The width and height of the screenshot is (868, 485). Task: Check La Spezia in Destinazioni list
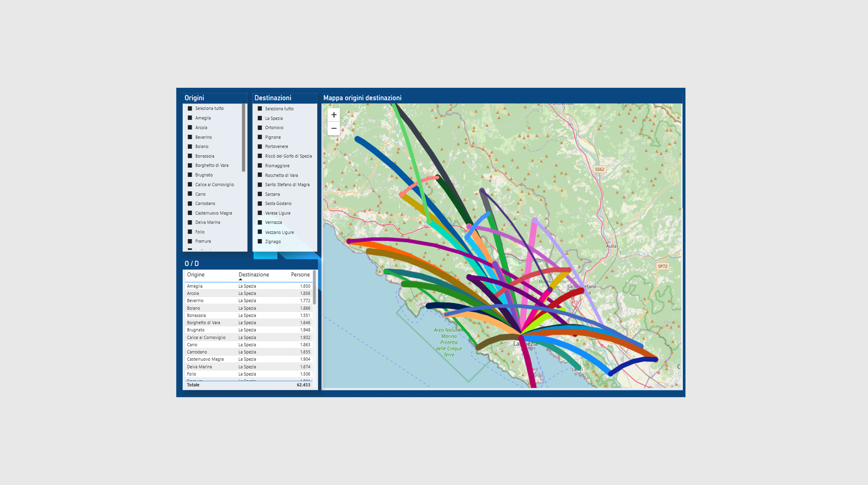(x=260, y=118)
